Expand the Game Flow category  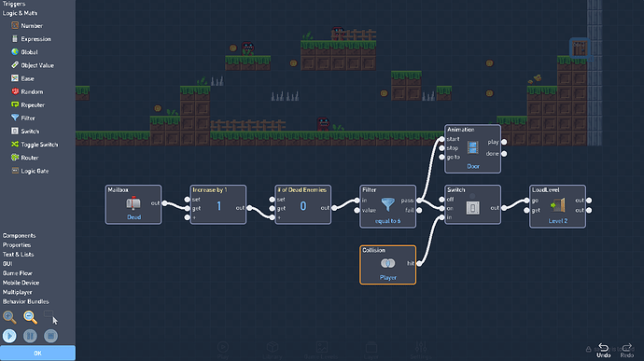click(17, 273)
